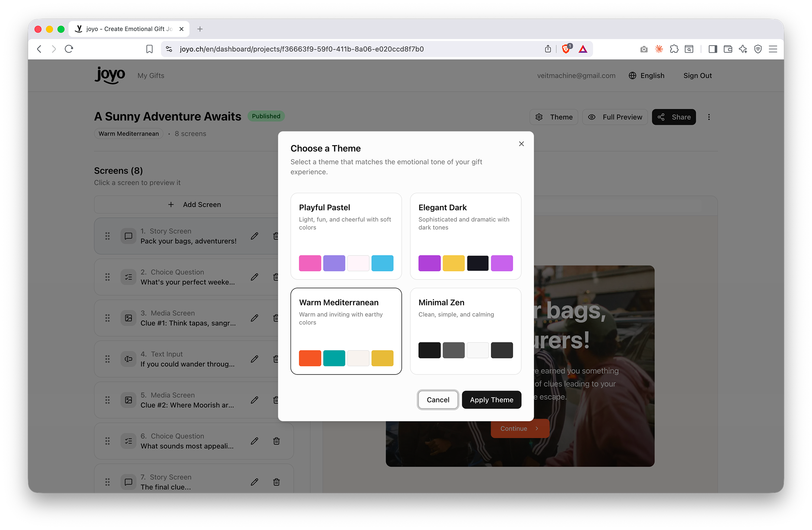Click the bookmark icon in the address bar
The height and width of the screenshot is (530, 812).
tap(149, 49)
